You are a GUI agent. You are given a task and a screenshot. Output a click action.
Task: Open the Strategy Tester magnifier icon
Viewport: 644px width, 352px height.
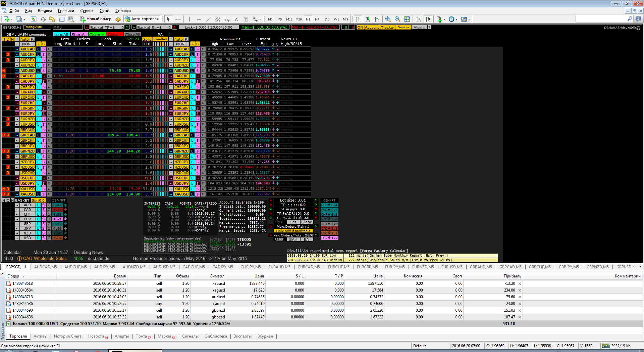pyautogui.click(x=71, y=19)
